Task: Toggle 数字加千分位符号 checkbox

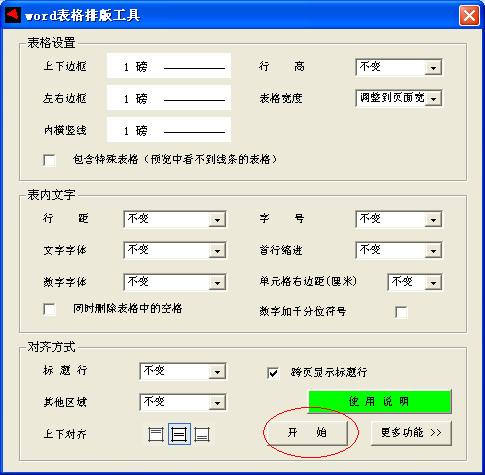Action: [x=401, y=312]
